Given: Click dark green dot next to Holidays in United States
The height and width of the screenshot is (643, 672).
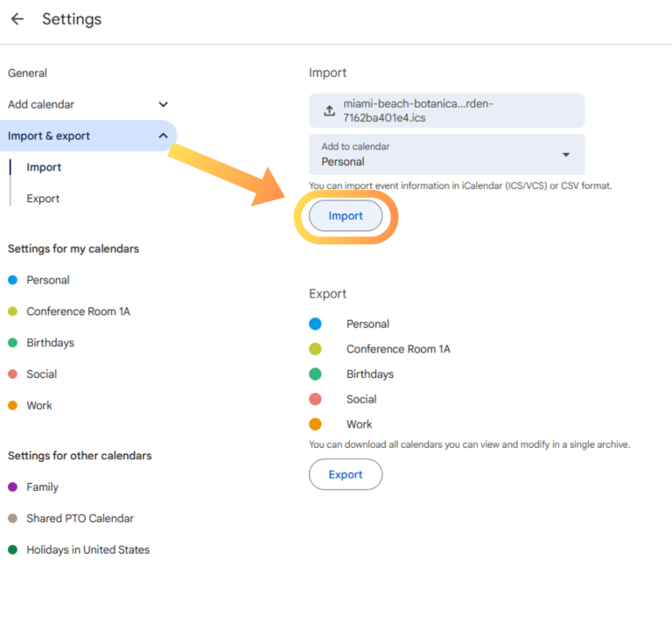Looking at the screenshot, I should click(13, 549).
